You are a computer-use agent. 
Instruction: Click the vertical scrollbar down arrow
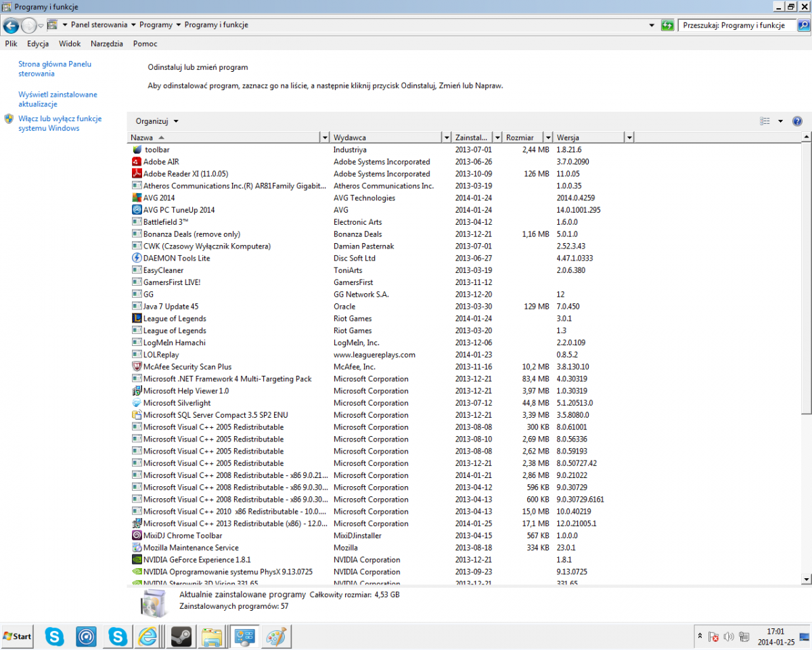[x=806, y=579]
